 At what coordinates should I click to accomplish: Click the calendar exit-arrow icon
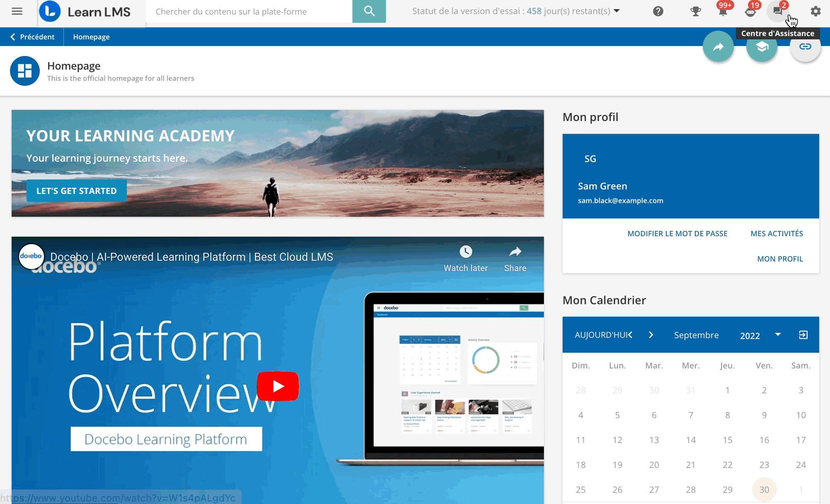[x=803, y=335]
